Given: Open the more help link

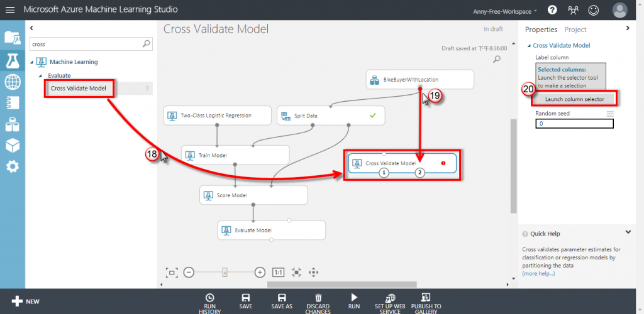Looking at the screenshot, I should tap(538, 273).
